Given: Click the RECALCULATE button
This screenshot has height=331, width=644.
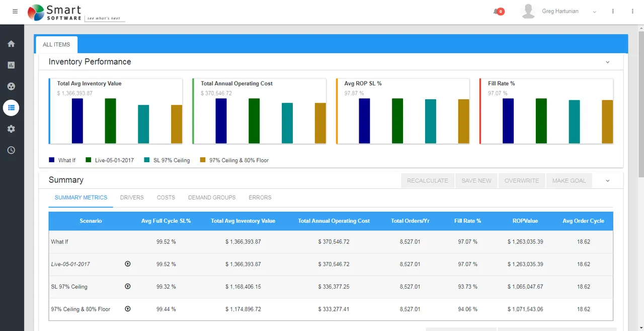Looking at the screenshot, I should click(x=428, y=181).
